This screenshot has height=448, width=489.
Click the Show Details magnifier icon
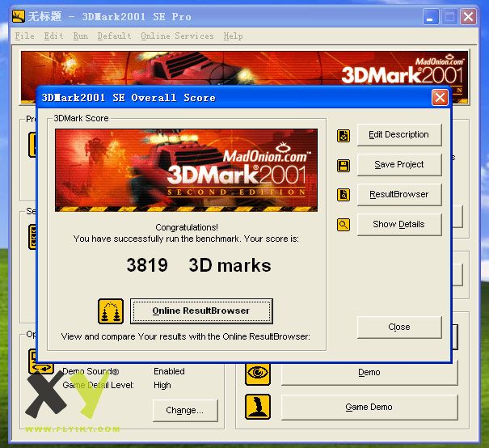[x=344, y=224]
